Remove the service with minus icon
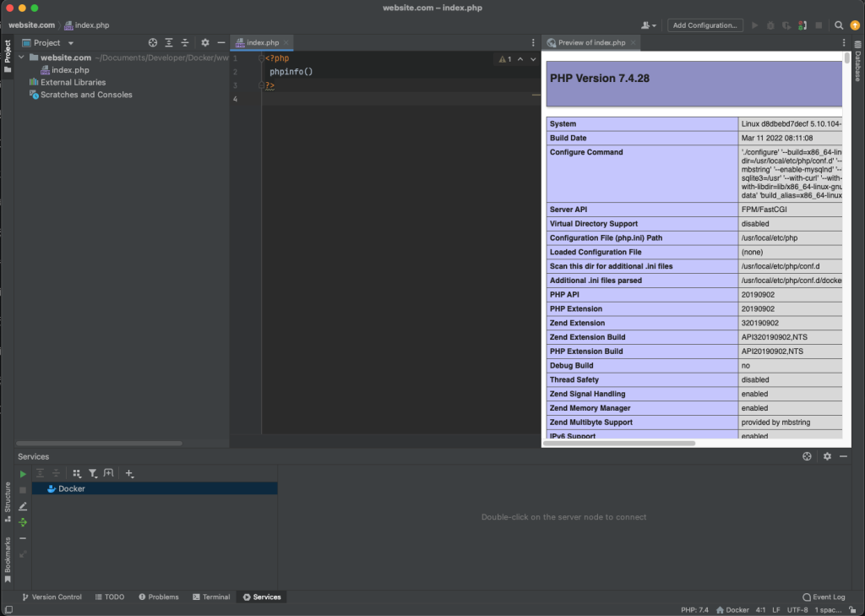The image size is (865, 616). [x=23, y=538]
